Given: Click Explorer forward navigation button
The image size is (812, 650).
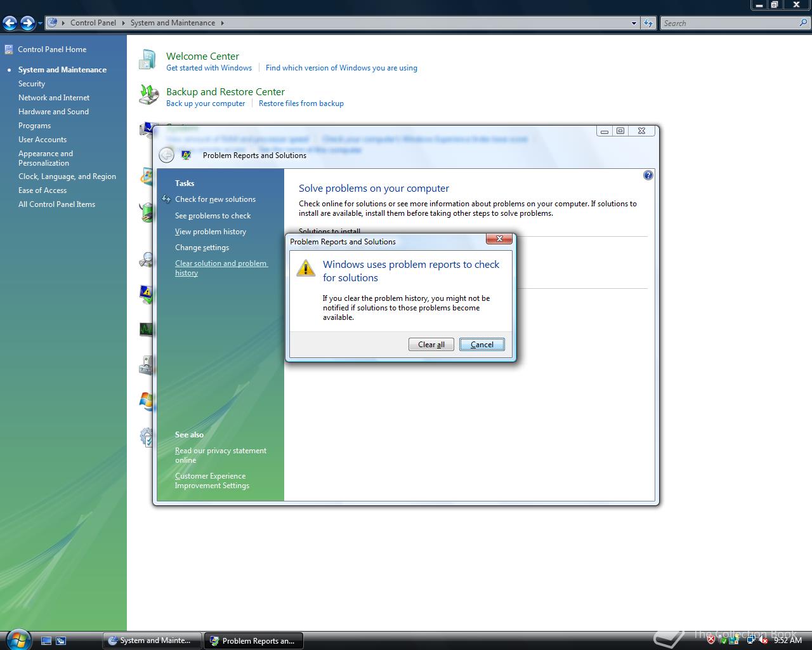Looking at the screenshot, I should tap(27, 23).
